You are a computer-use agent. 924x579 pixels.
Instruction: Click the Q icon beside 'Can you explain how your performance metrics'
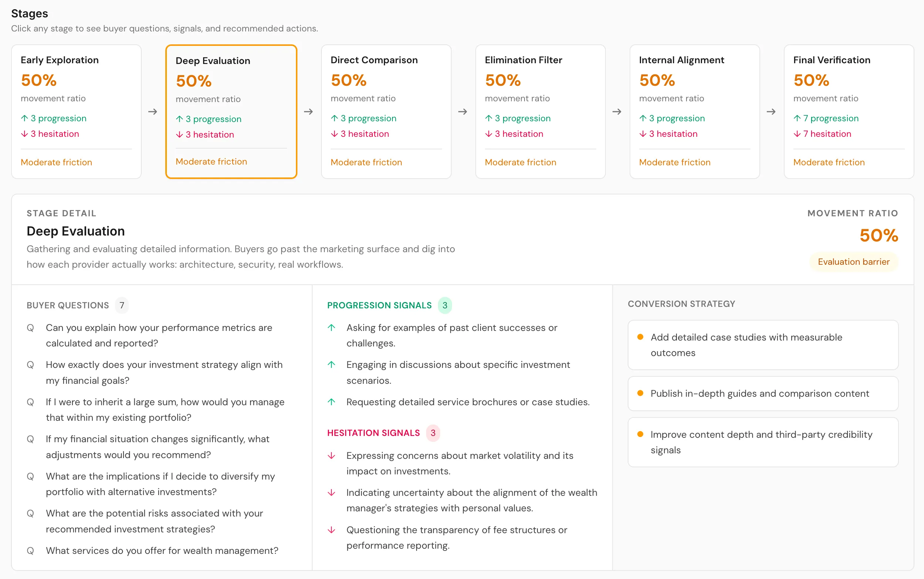[x=30, y=328]
